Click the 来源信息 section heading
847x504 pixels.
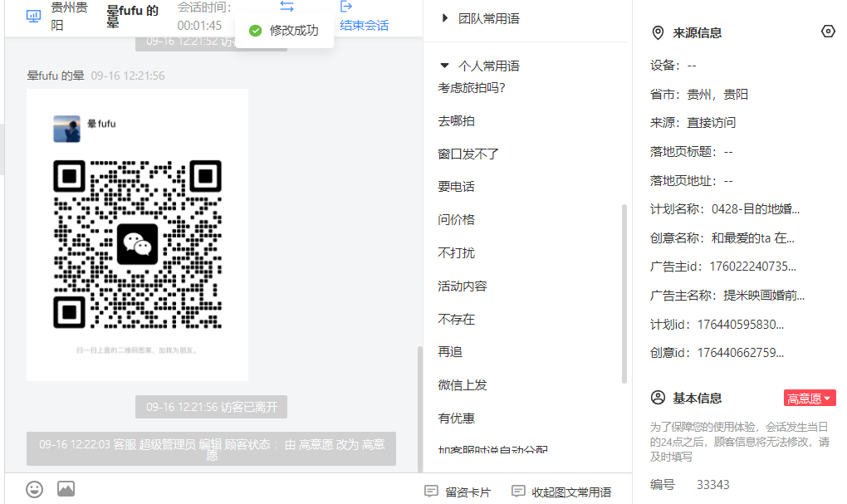click(697, 33)
